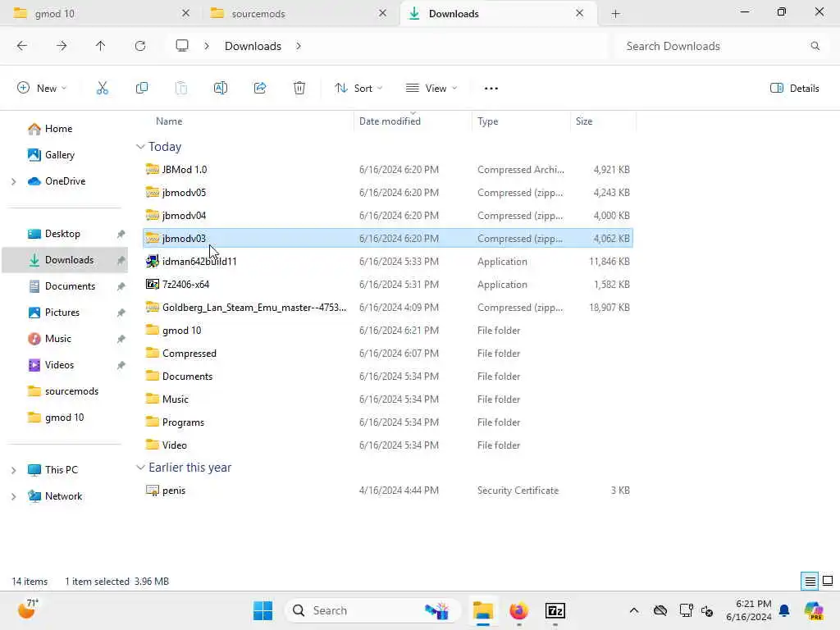Select the 7z2406-x64 installer
The image size is (840, 630).
coord(388,285)
